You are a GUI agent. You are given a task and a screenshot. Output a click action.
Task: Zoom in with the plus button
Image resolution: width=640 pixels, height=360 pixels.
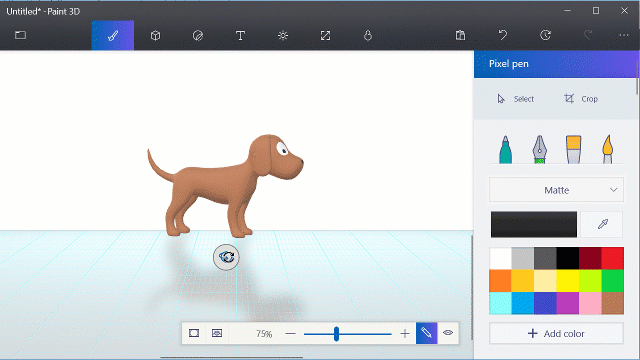(405, 334)
